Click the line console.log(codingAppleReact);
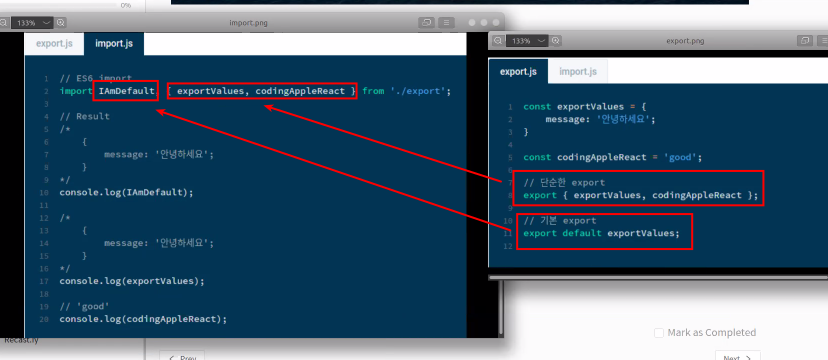Screen dimensions: 828x360 [143, 319]
